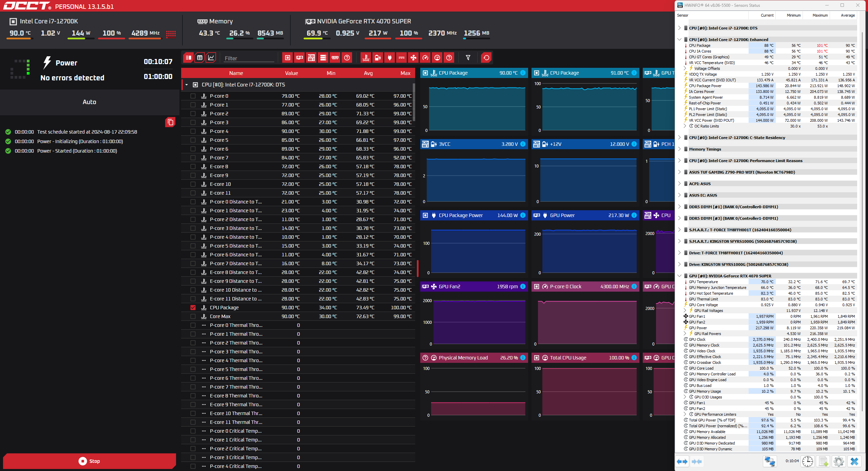Select the P-core 0 Clock graph header

coord(585,287)
